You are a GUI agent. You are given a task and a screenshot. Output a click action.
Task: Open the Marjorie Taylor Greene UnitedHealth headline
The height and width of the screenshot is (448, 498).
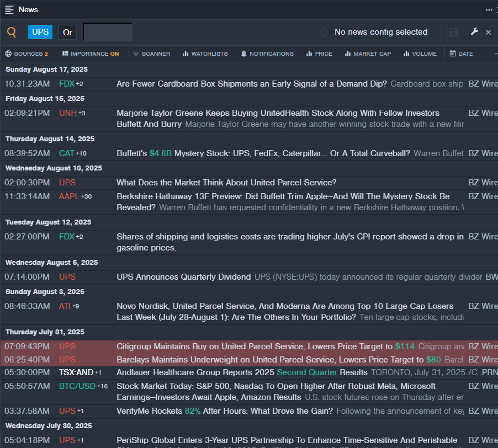pos(278,119)
